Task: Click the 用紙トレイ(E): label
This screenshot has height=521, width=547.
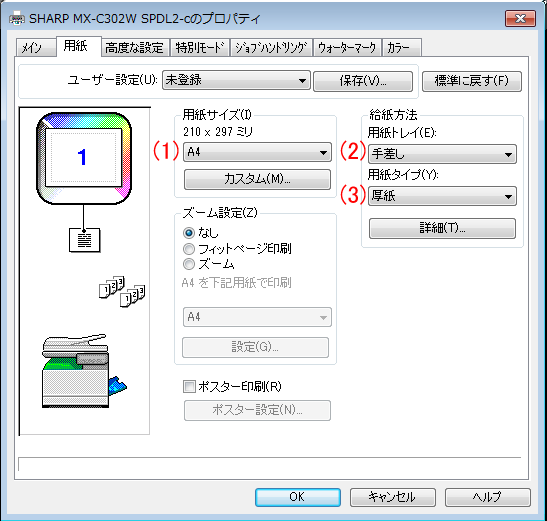Action: pyautogui.click(x=402, y=133)
